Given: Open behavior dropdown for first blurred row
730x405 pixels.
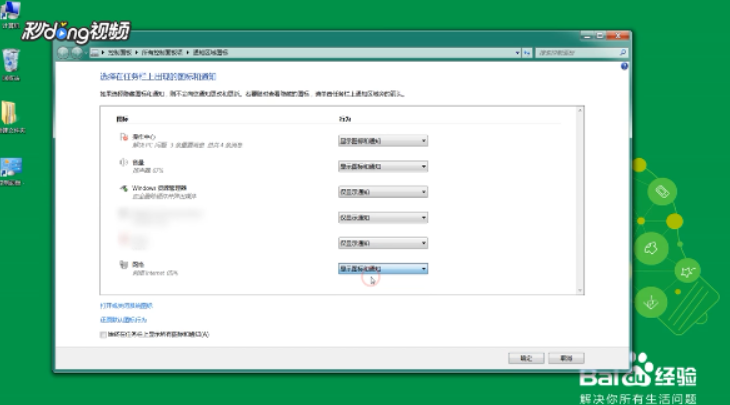Looking at the screenshot, I should [x=383, y=217].
